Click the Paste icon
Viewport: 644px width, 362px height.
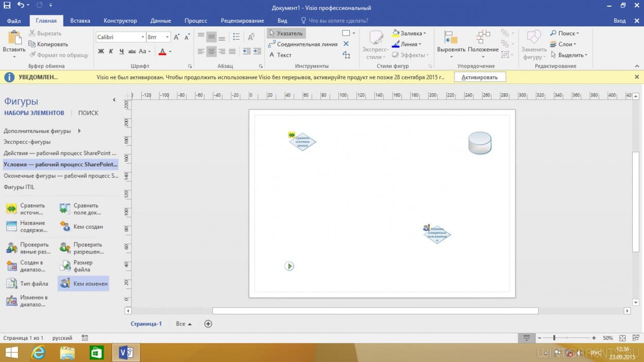[14, 38]
